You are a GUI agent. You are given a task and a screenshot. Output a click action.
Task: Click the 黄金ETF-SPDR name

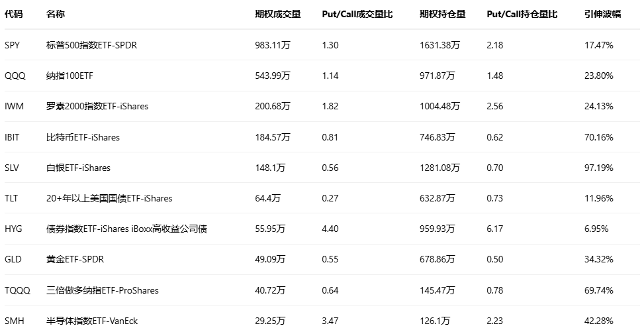[75, 259]
